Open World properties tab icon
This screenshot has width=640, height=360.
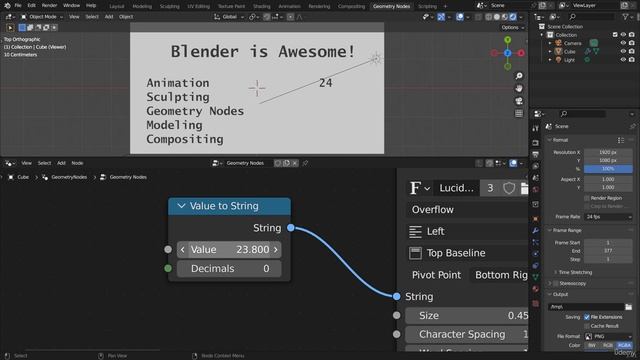(x=536, y=189)
